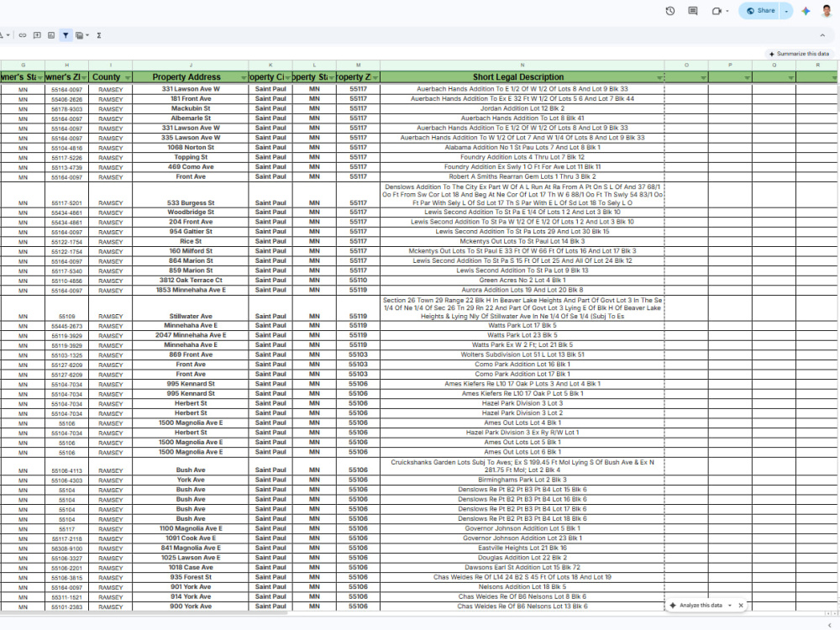Open the comments history icon
Viewport: 840px width, 630px height.
(x=693, y=11)
